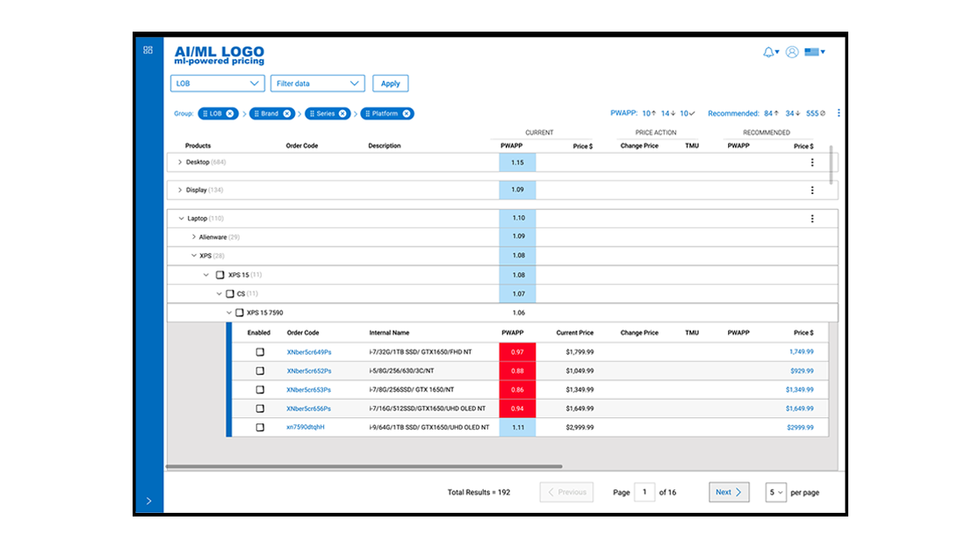Remove the Brand group chip

coord(287,114)
